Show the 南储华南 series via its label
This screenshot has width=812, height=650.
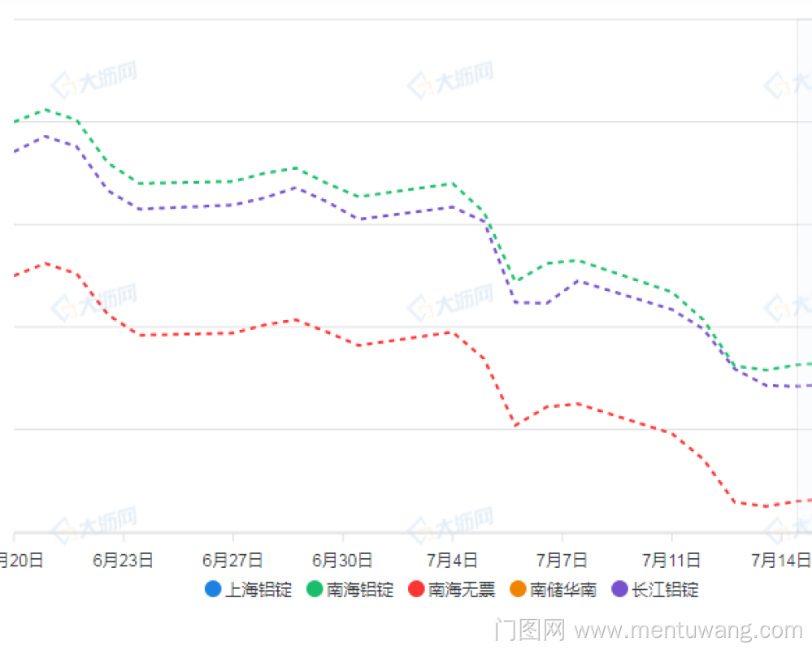562,590
